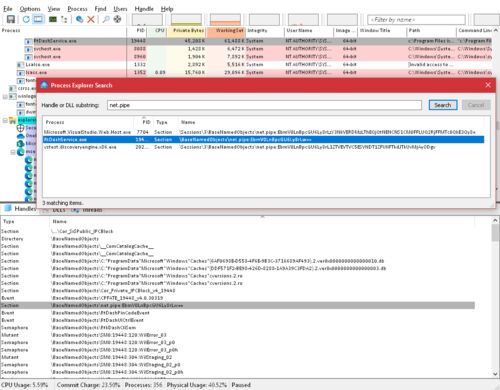500x390 pixels.
Task: Sort by the Working Set column header
Action: (226, 30)
